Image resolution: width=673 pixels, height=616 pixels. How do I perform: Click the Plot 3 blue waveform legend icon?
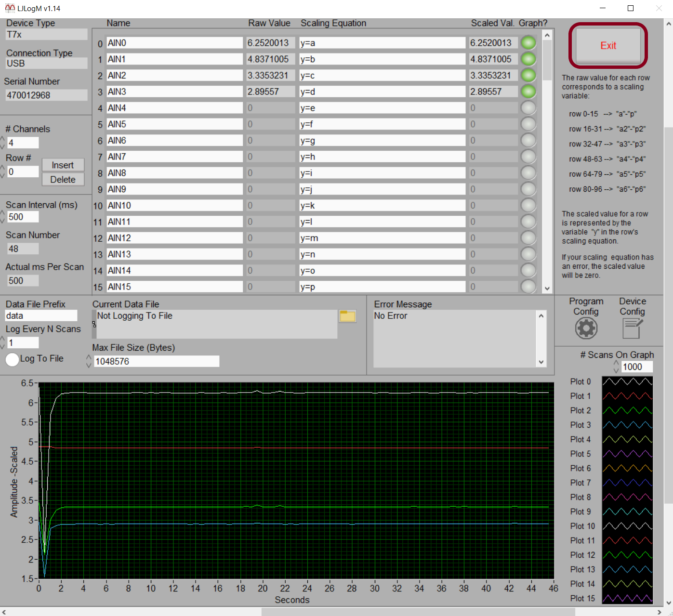pos(627,425)
